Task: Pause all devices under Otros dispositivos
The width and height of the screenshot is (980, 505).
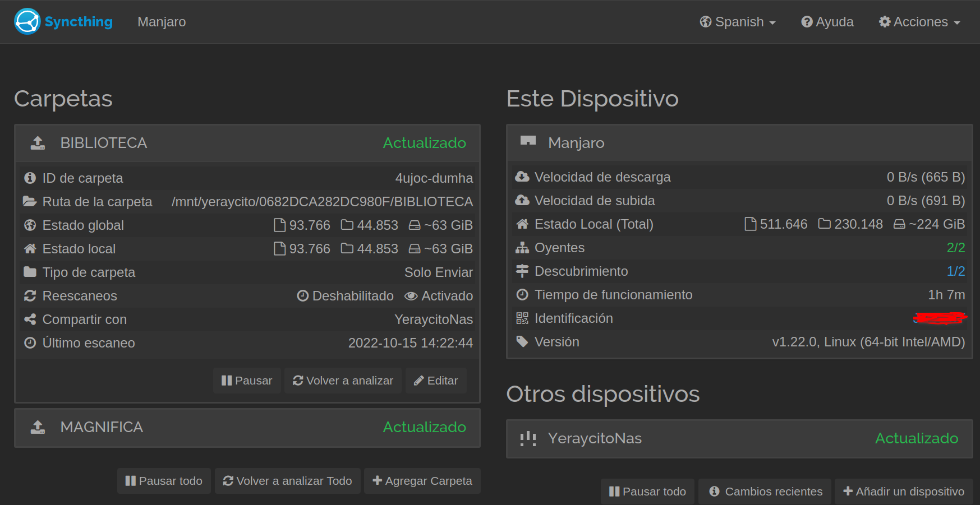Action: [x=647, y=492]
